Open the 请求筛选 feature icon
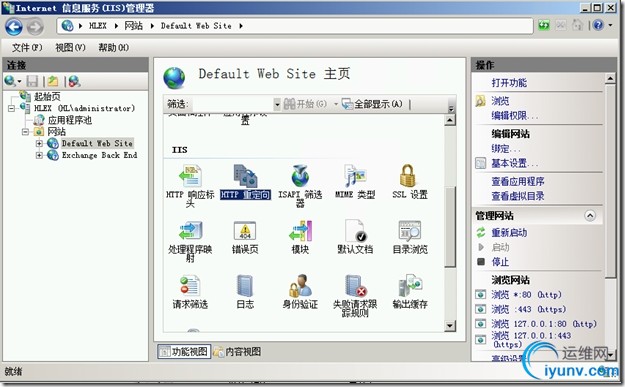The image size is (625, 387). [x=190, y=286]
